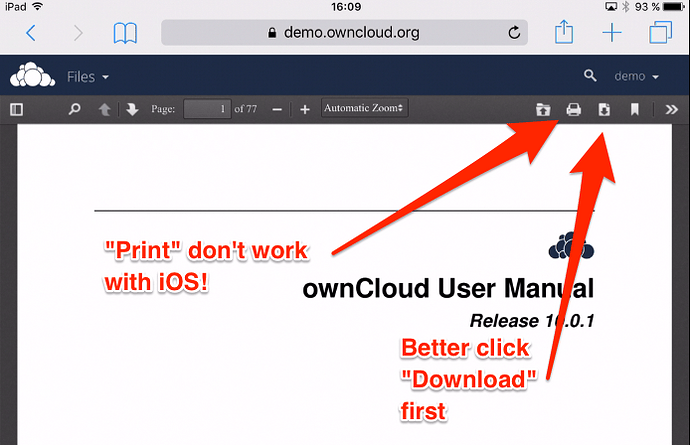Viewport: 690px width, 445px height.
Task: Open ownCloud search magnifier
Action: pos(590,76)
